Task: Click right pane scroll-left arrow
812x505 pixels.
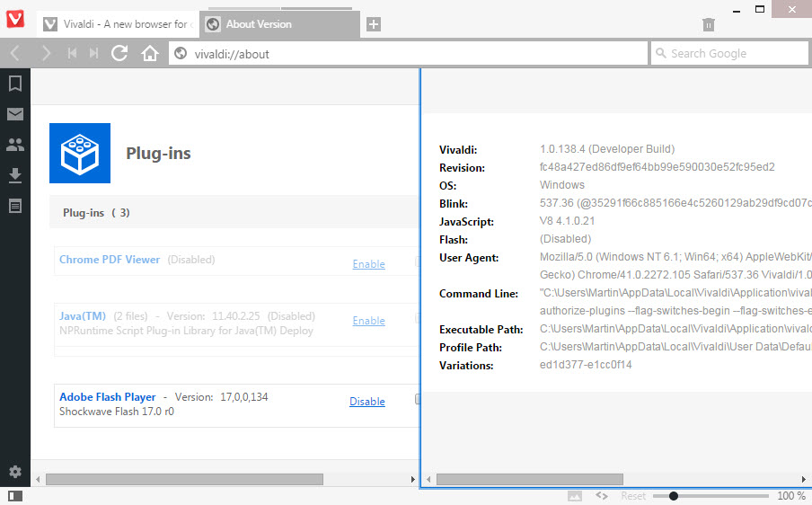Action: pos(428,480)
